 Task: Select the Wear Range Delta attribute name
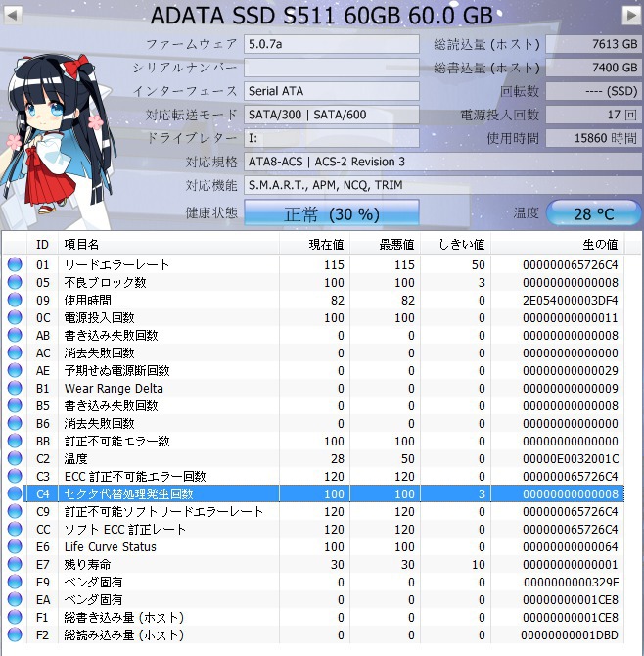click(114, 389)
